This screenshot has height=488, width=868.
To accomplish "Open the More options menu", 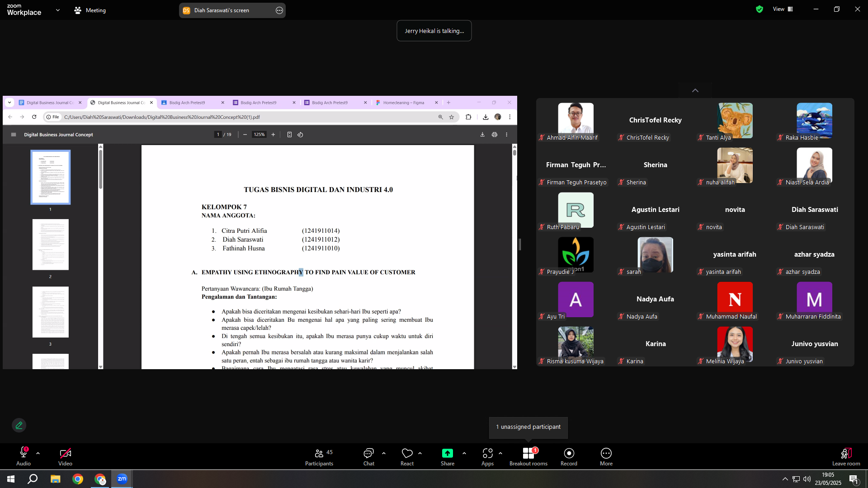I will (606, 457).
